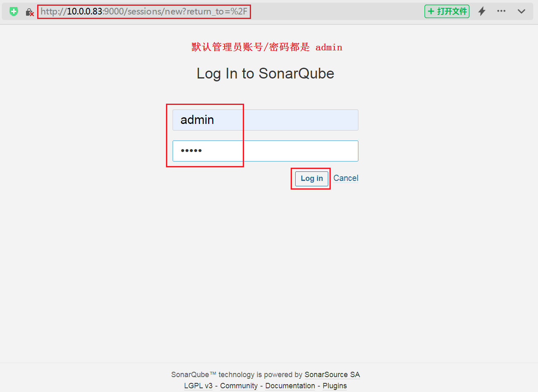The image size is (538, 392).
Task: Click the password input field
Action: point(265,151)
